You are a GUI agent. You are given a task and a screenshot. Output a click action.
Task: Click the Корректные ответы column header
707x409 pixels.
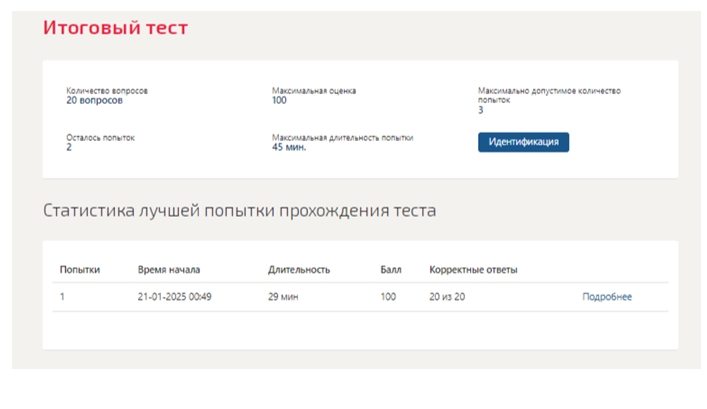[473, 270]
